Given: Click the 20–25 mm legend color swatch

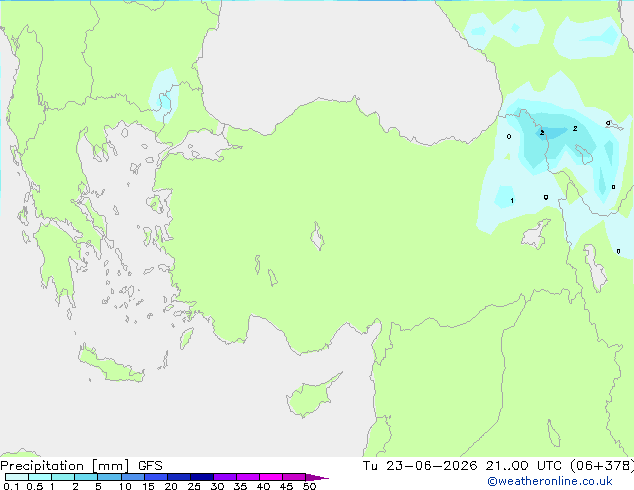Looking at the screenshot, I should (178, 477).
